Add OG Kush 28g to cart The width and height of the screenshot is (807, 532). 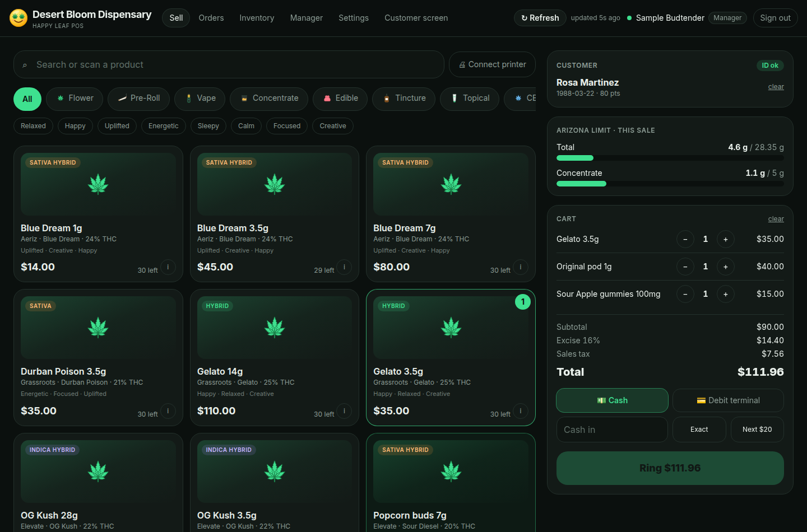pos(98,483)
